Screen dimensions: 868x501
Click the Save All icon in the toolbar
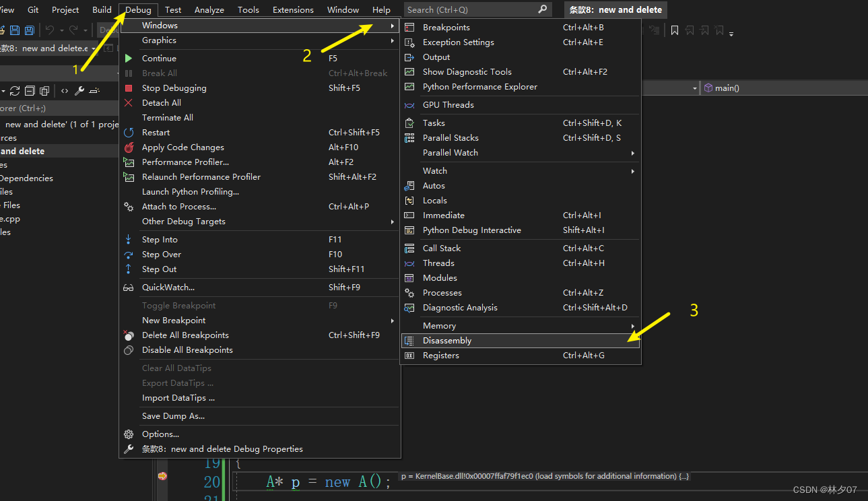click(x=29, y=30)
